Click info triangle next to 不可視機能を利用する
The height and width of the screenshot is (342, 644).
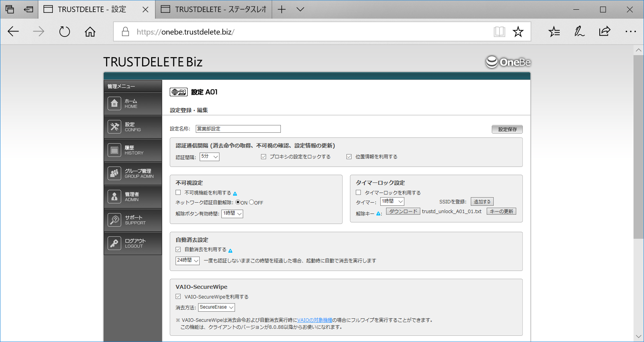pyautogui.click(x=235, y=193)
